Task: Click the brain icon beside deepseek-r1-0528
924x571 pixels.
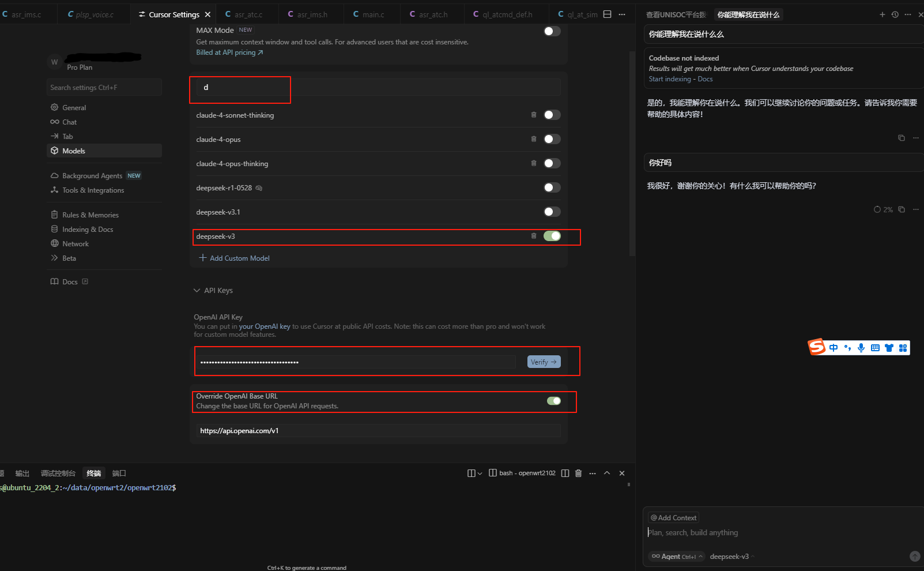Action: tap(259, 188)
